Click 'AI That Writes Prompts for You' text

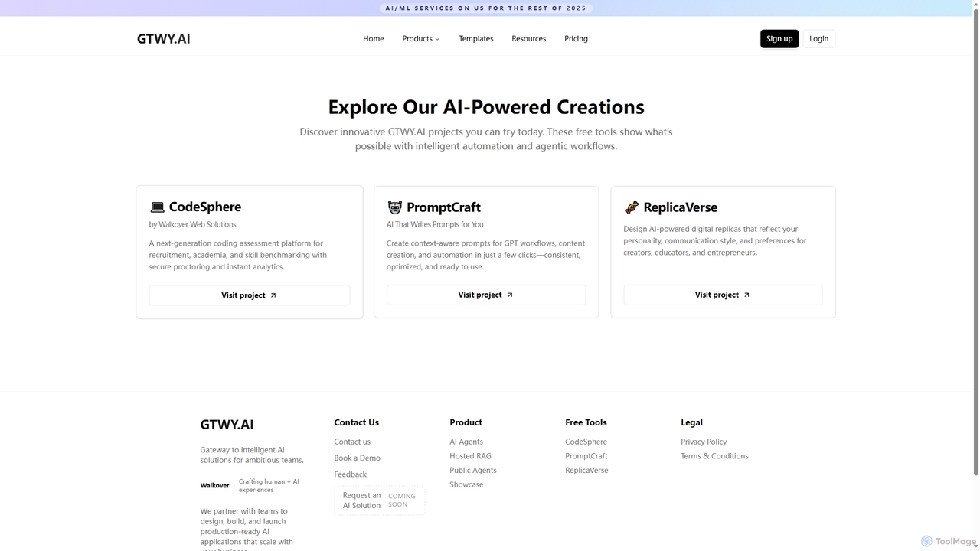[435, 224]
